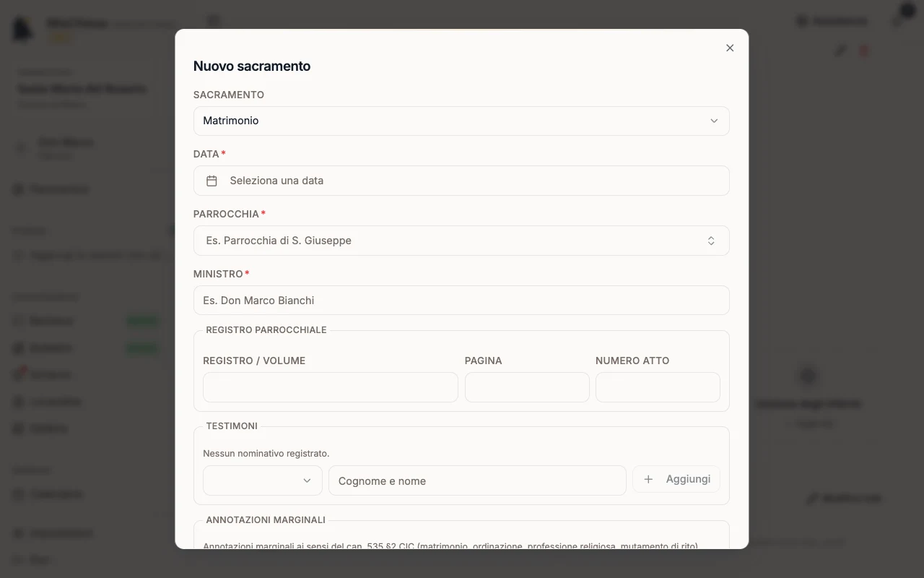Click the chevron arrow in the Sacramento selector

[x=714, y=121]
